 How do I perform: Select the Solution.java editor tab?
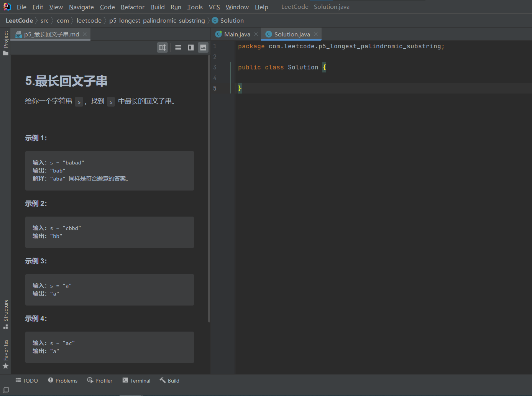tap(292, 34)
